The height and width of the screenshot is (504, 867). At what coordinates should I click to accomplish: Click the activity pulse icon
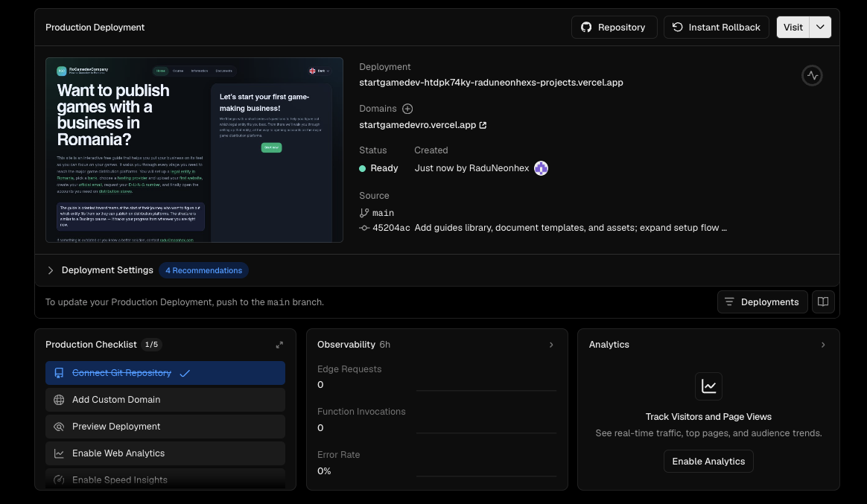pyautogui.click(x=812, y=75)
